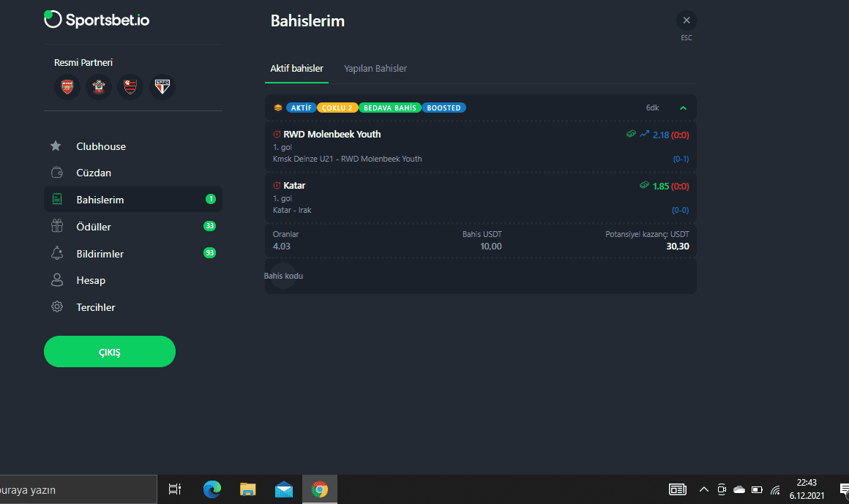
Task: Show hidden system tray icons
Action: pos(704,489)
